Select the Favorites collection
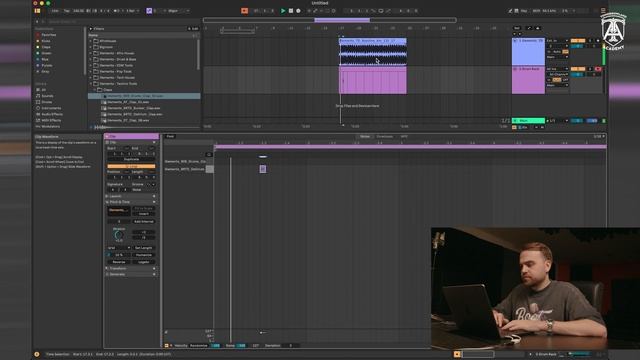The height and width of the screenshot is (360, 640). (x=48, y=35)
